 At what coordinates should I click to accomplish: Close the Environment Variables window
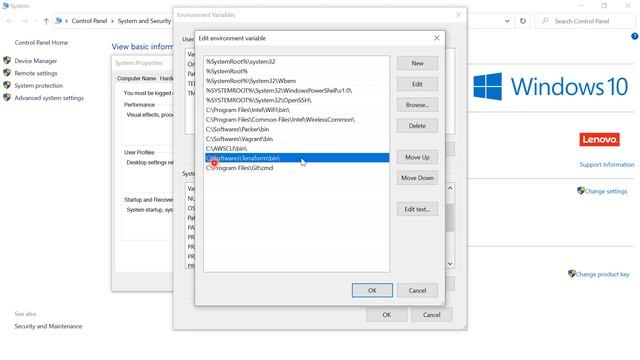click(458, 15)
